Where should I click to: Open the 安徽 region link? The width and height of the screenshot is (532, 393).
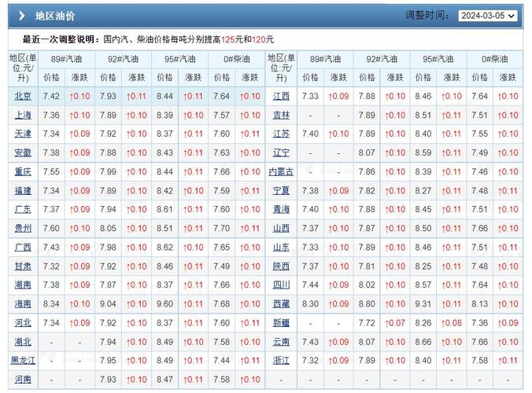coord(23,152)
